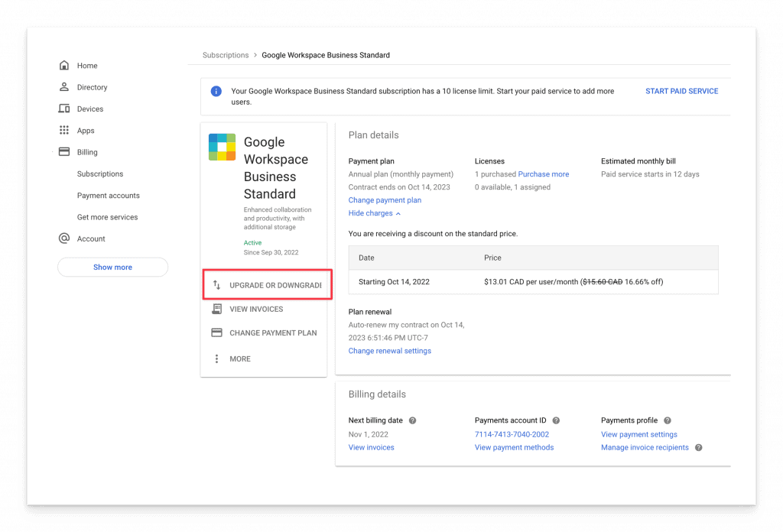Click the blue info icon in banner
Screen dimensions: 783x532
[x=216, y=91]
